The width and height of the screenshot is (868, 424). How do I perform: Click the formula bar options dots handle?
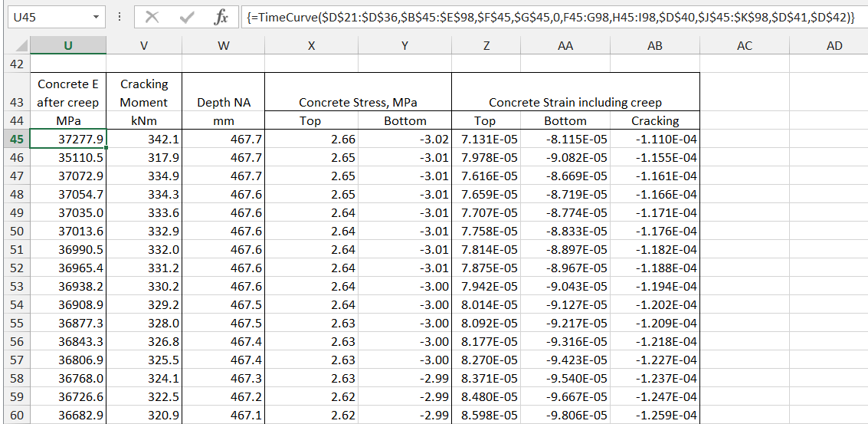click(x=120, y=17)
